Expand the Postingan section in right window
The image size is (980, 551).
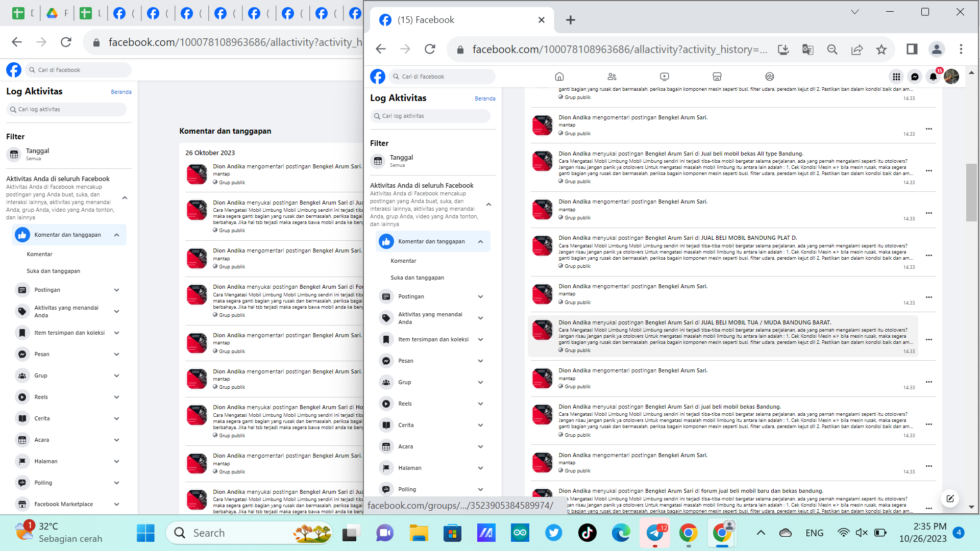tap(480, 296)
